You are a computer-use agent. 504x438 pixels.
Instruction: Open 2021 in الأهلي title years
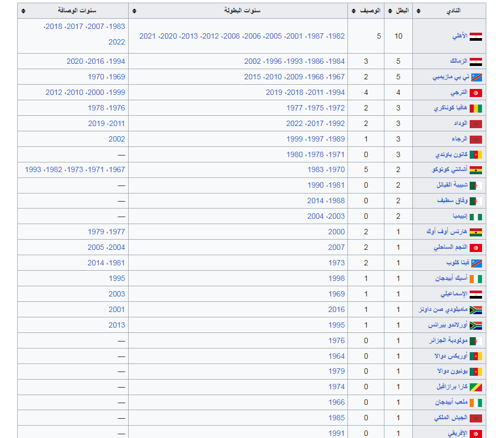[x=147, y=36]
